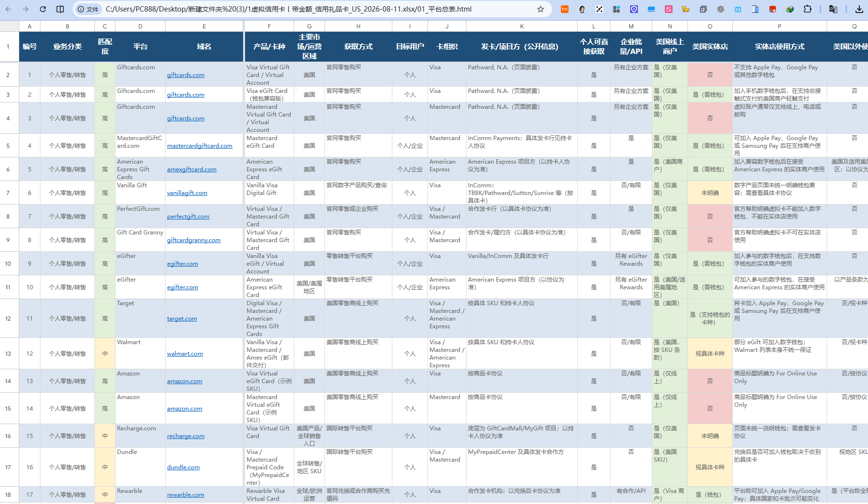868x504 pixels.
Task: Click the blue TV-shaped extension icon
Action: coord(738,9)
